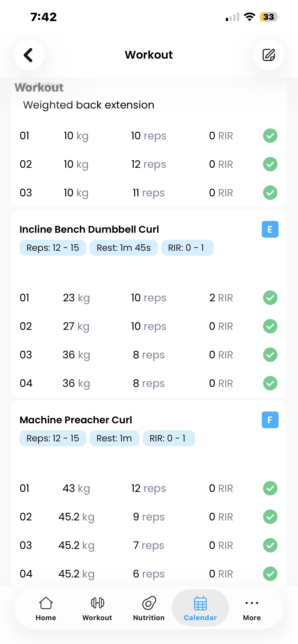This screenshot has width=298, height=644.
Task: Edit the 9 reps value in preacher curl
Action: 149,517
